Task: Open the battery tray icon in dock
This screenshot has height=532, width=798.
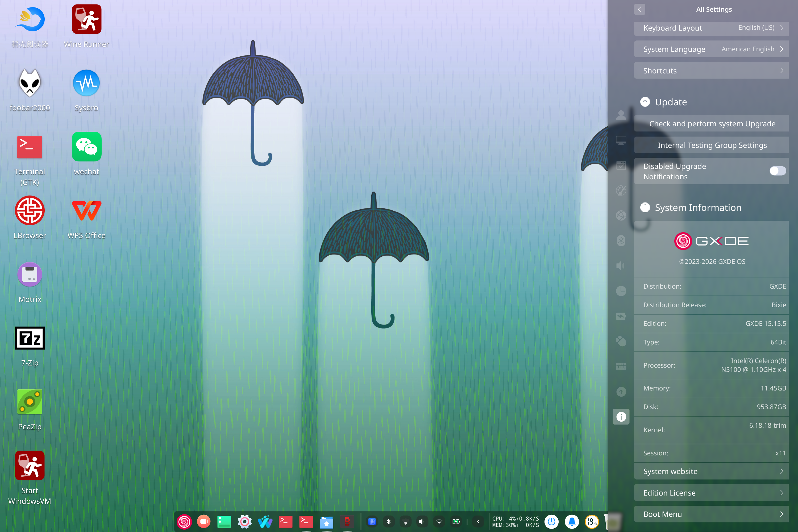Action: coord(456,521)
